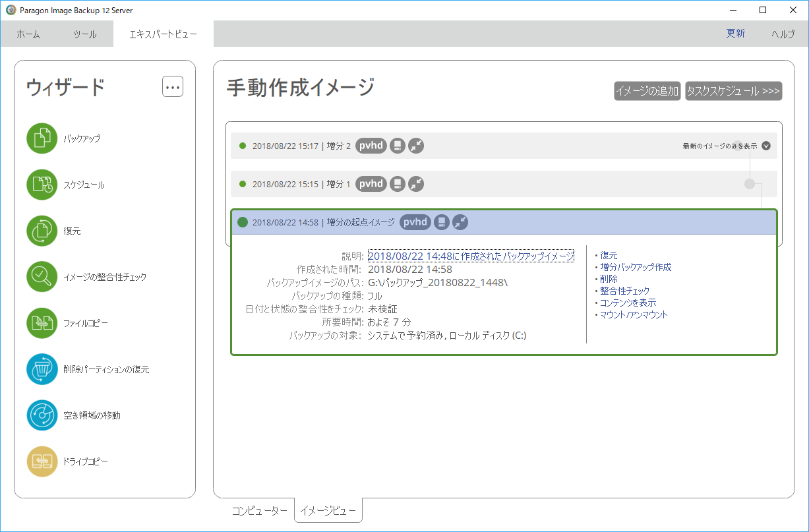Open the コンピューター view tab
Image resolution: width=809 pixels, height=532 pixels.
pyautogui.click(x=259, y=511)
